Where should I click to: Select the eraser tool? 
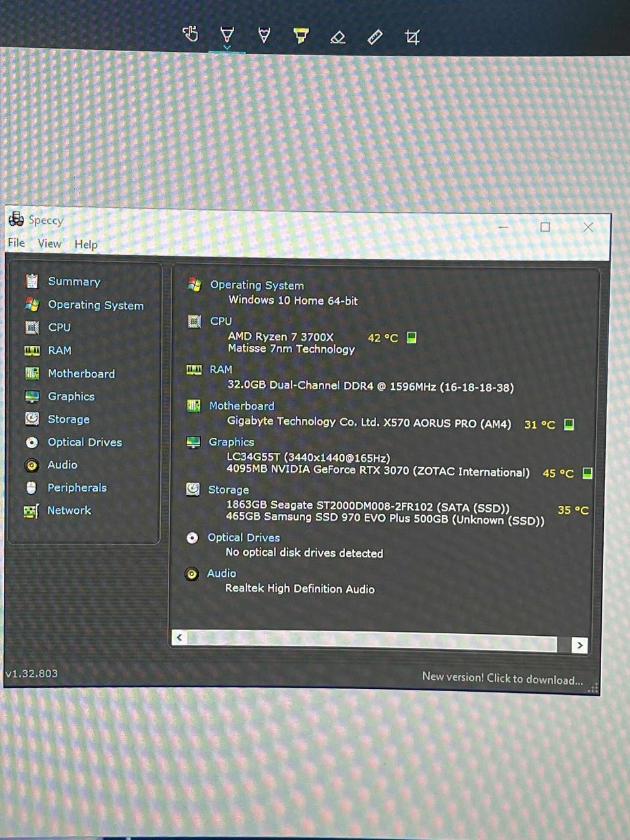coord(337,37)
